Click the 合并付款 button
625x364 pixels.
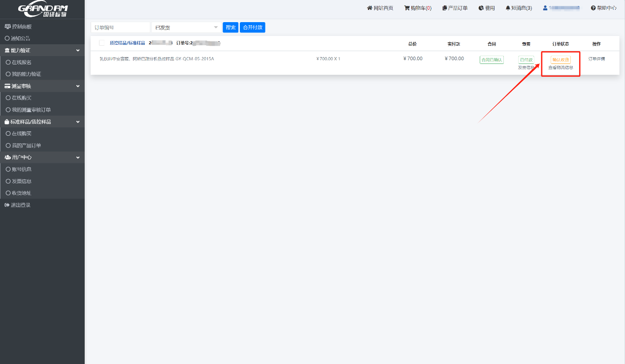pyautogui.click(x=252, y=28)
